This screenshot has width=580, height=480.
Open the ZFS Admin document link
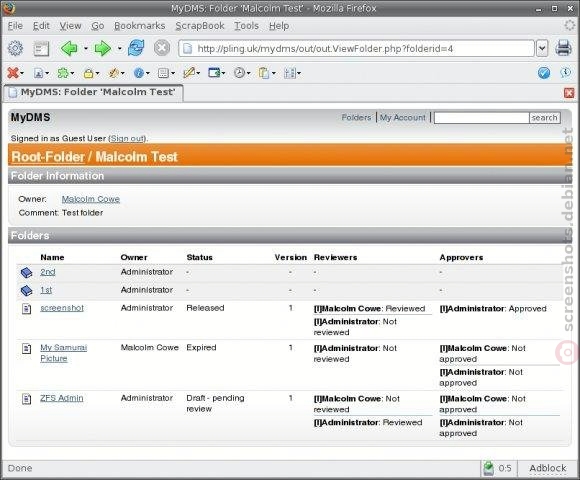[x=61, y=399]
